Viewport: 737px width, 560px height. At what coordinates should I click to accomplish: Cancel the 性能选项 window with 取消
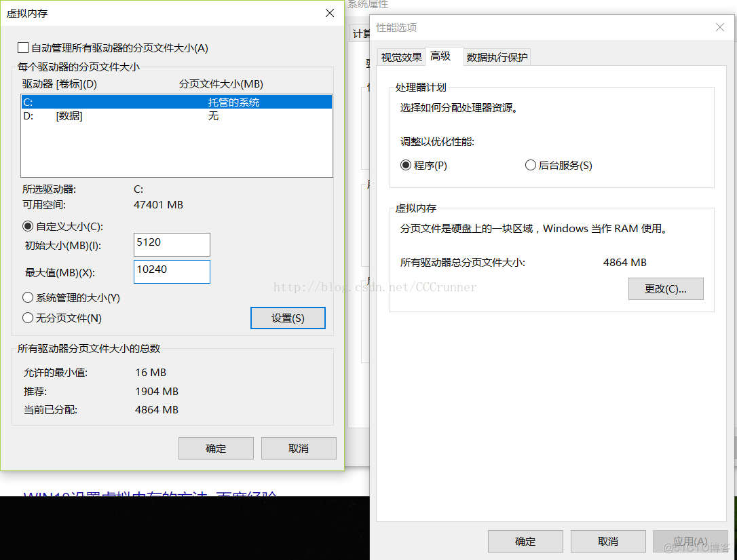(x=608, y=542)
